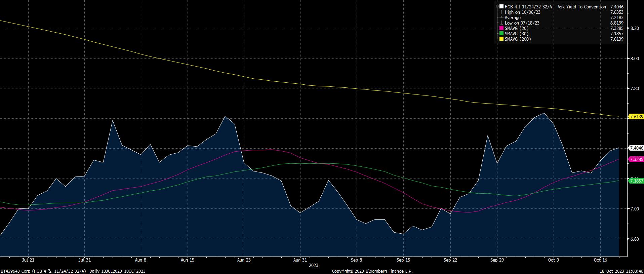Click the '18-Oct-2023 11:08:46' timestamp

[x=621, y=271]
